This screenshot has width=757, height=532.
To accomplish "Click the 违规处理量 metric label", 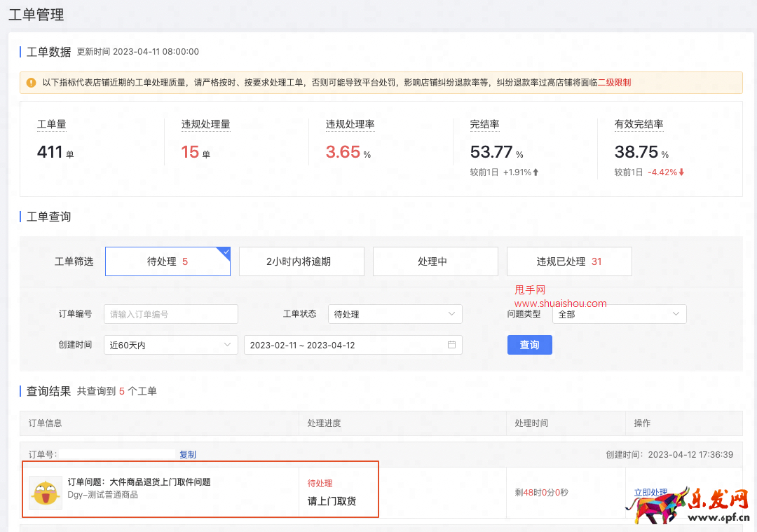I will point(205,124).
